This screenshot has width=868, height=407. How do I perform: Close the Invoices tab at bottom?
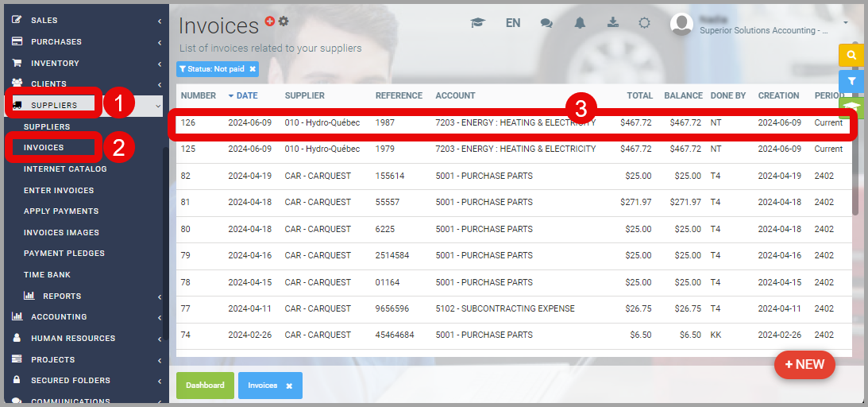coord(289,386)
